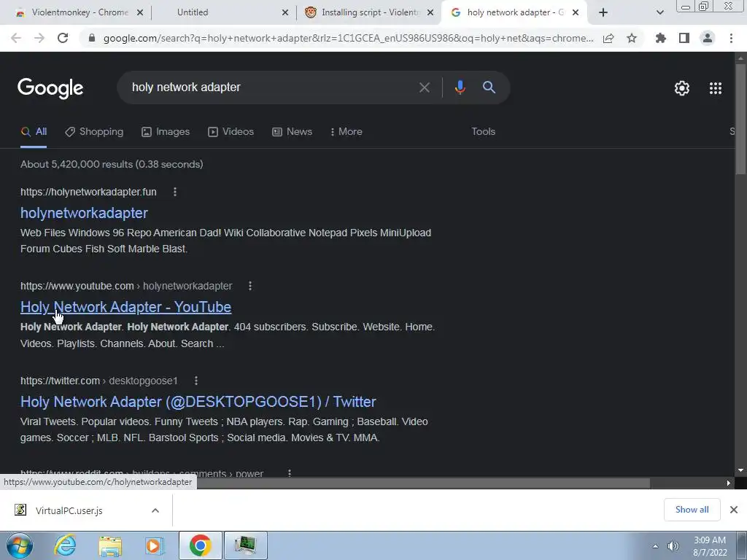The image size is (747, 560).
Task: Click the horizontal scrollbar thumb
Action: [x=423, y=483]
